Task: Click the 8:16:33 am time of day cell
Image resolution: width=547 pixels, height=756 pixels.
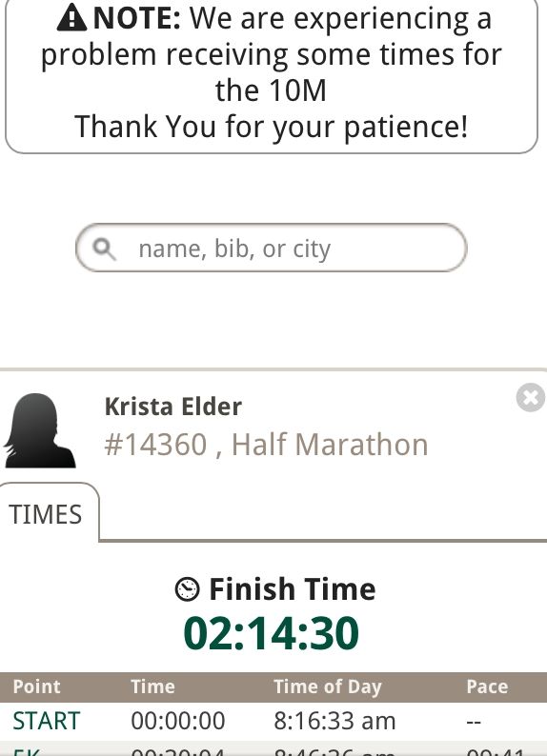Action: pyautogui.click(x=334, y=722)
